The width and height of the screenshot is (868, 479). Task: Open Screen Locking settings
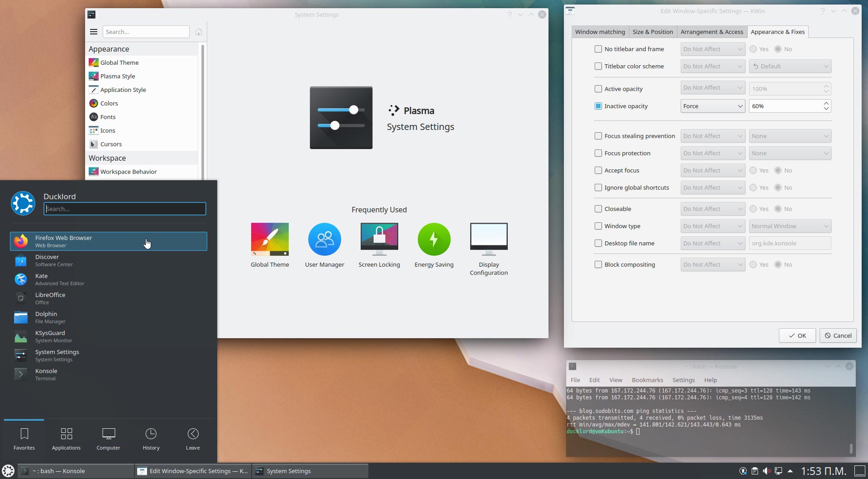(x=379, y=239)
